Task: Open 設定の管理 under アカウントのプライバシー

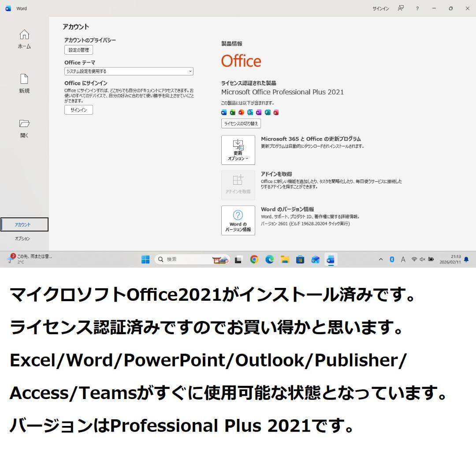Action: 79,50
